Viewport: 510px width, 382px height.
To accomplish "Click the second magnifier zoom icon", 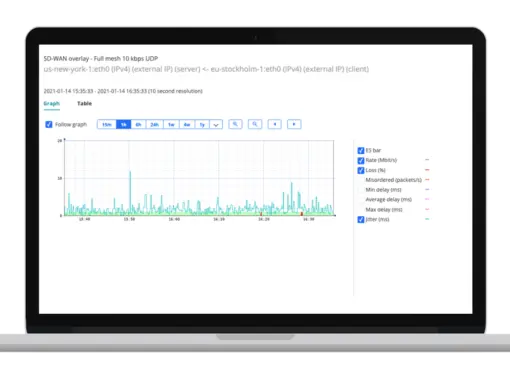I will coord(255,124).
